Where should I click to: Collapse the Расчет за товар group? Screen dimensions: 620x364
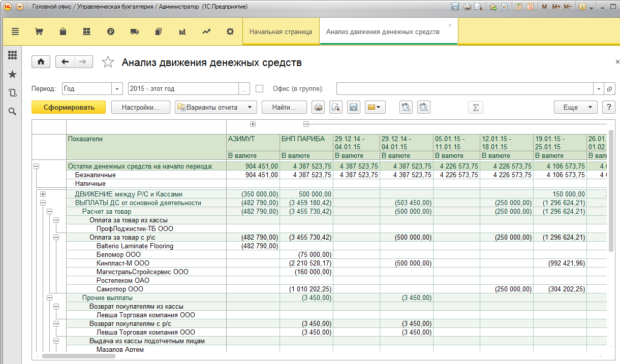click(50, 211)
